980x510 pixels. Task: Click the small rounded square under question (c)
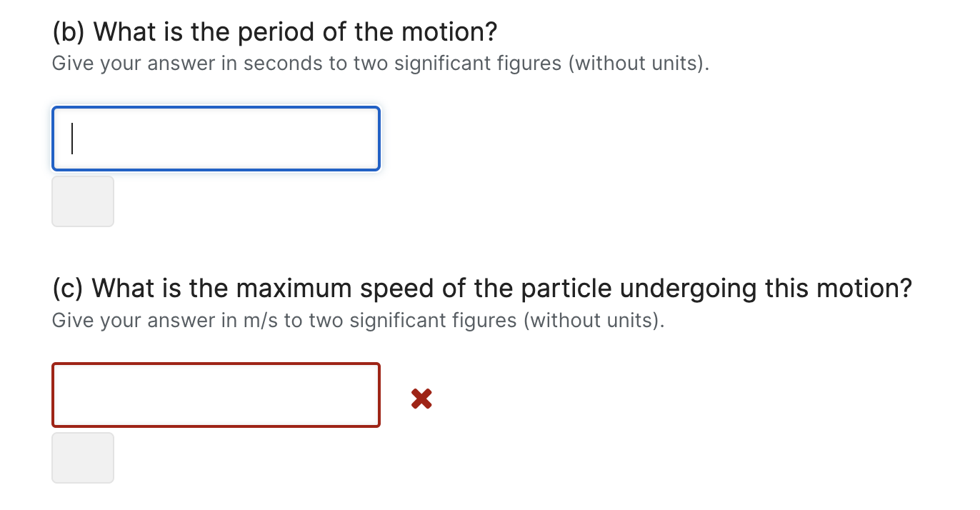tap(82, 457)
